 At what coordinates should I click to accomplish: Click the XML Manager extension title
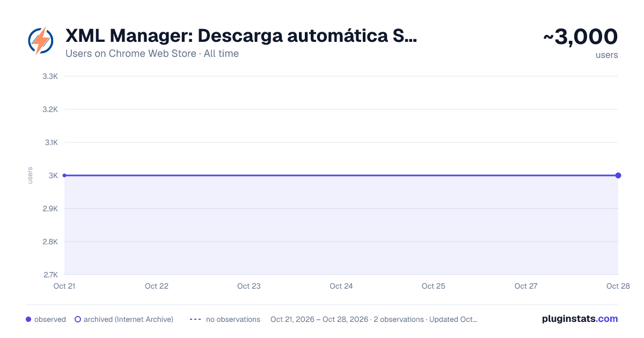[x=241, y=36]
